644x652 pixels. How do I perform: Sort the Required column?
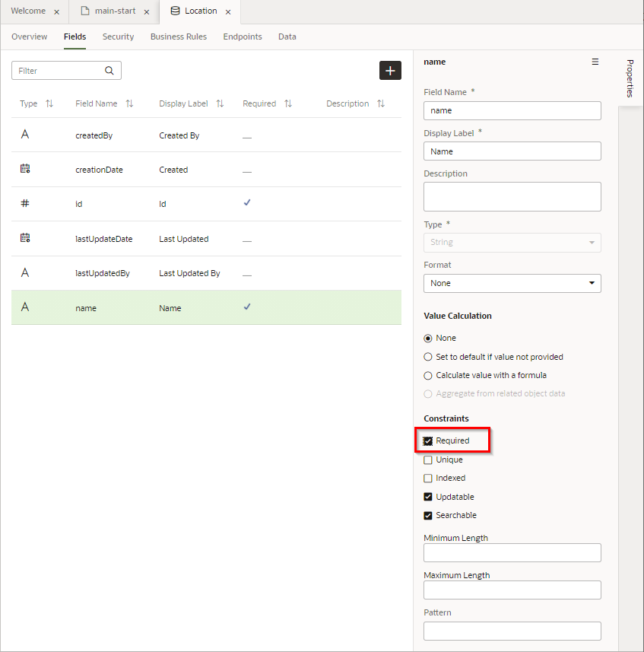click(288, 103)
